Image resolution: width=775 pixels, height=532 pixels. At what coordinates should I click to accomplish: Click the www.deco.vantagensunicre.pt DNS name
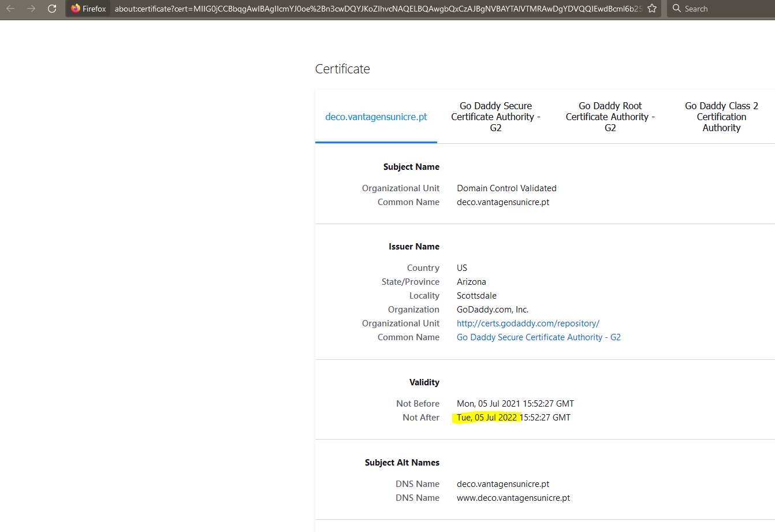pyautogui.click(x=513, y=498)
